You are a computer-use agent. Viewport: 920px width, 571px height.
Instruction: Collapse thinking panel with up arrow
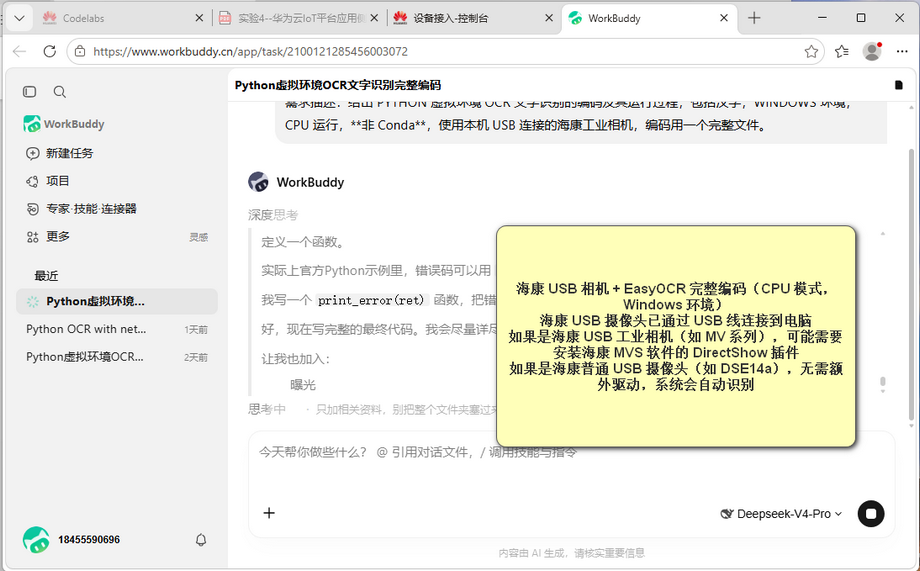(x=882, y=234)
